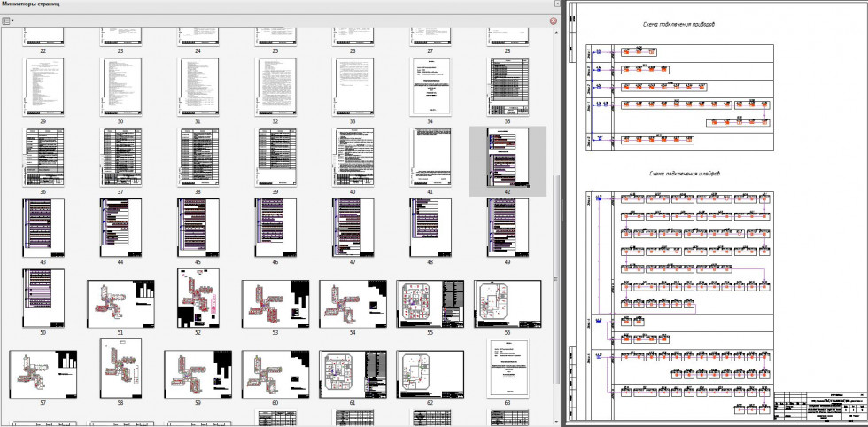
Task: Jump to page 41 thumbnail
Action: click(x=430, y=158)
